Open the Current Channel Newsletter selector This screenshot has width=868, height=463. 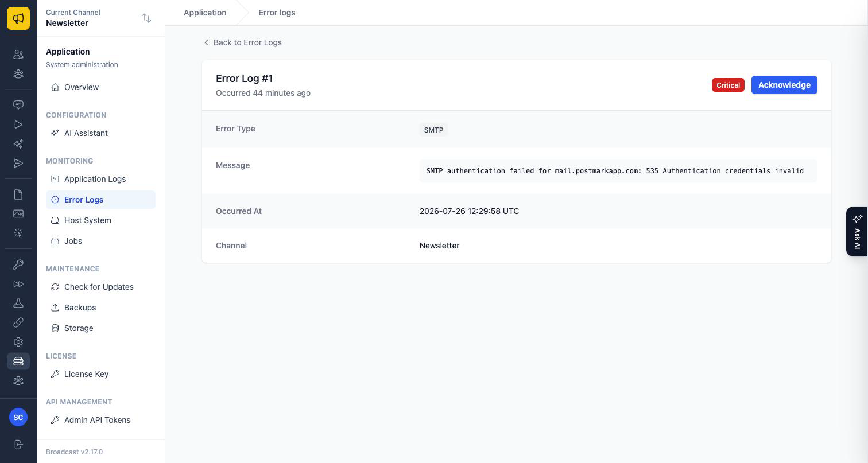pyautogui.click(x=100, y=18)
